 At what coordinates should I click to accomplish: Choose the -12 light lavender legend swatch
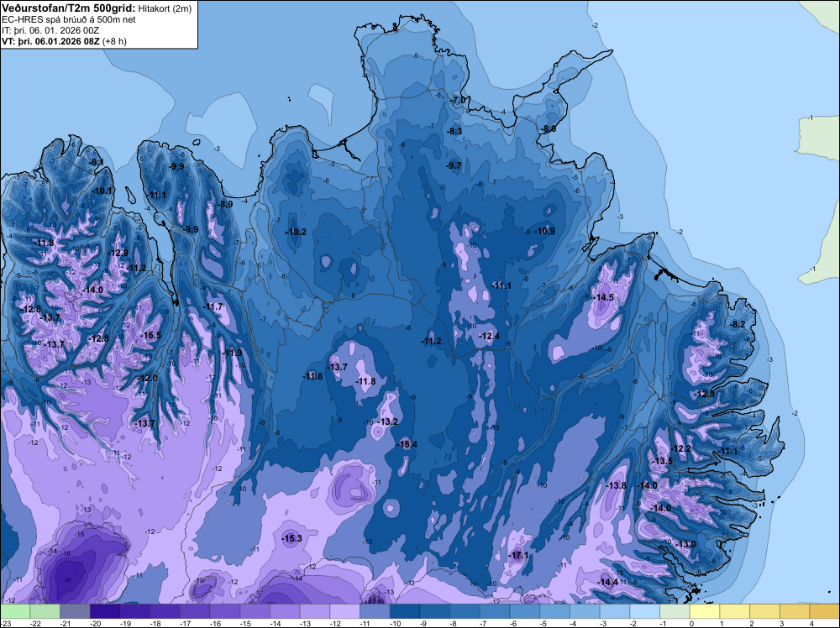click(x=345, y=611)
